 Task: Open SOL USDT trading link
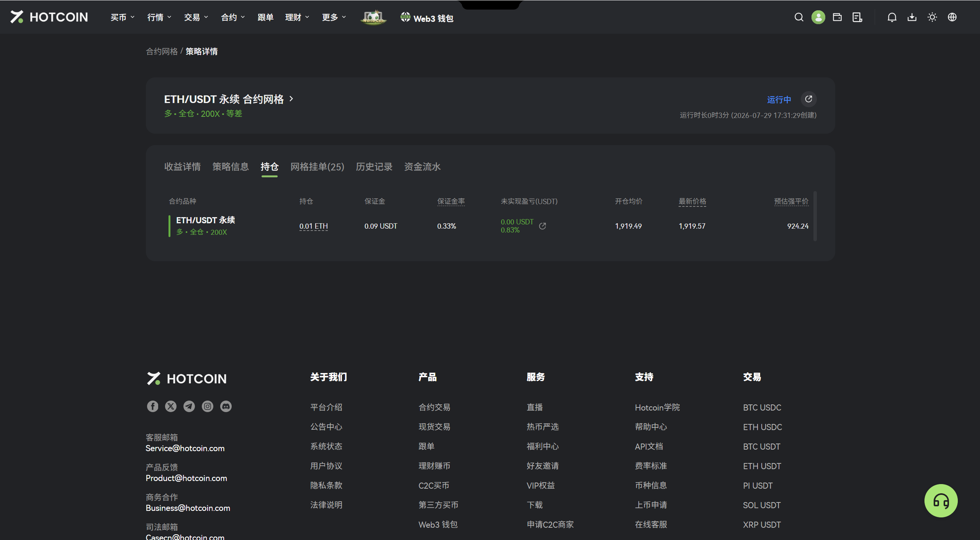click(x=762, y=505)
